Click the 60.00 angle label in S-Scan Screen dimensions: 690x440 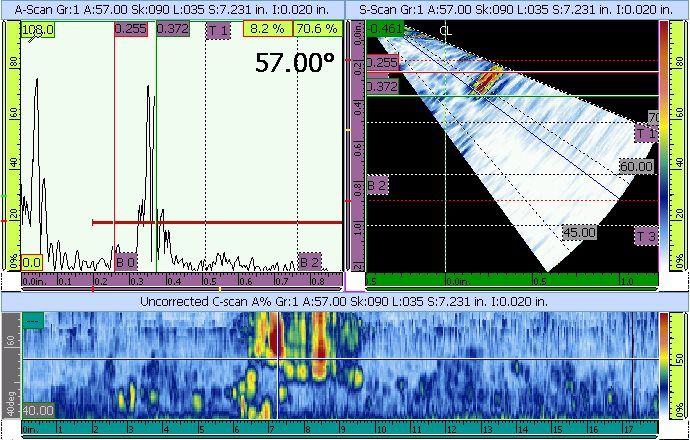636,166
